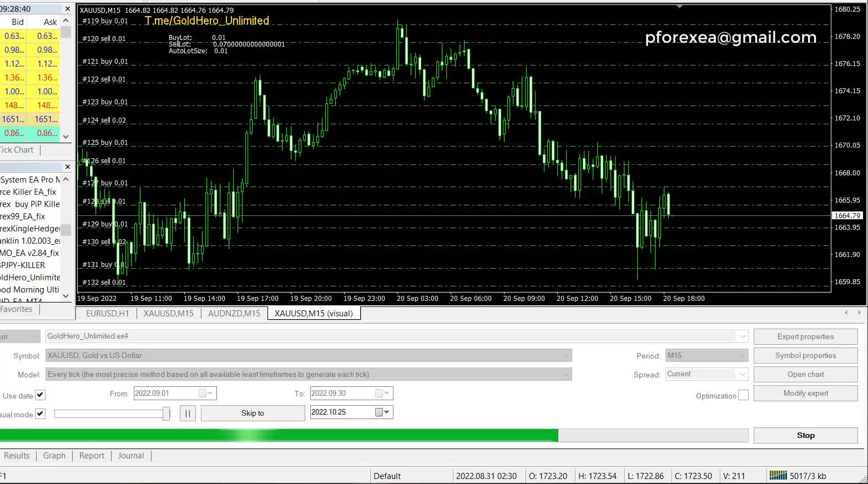
Task: Click the visual mode speed slider handle
Action: pyautogui.click(x=166, y=414)
